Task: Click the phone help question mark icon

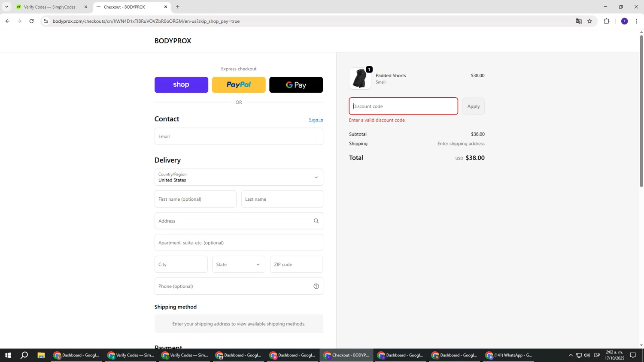Action: click(316, 286)
